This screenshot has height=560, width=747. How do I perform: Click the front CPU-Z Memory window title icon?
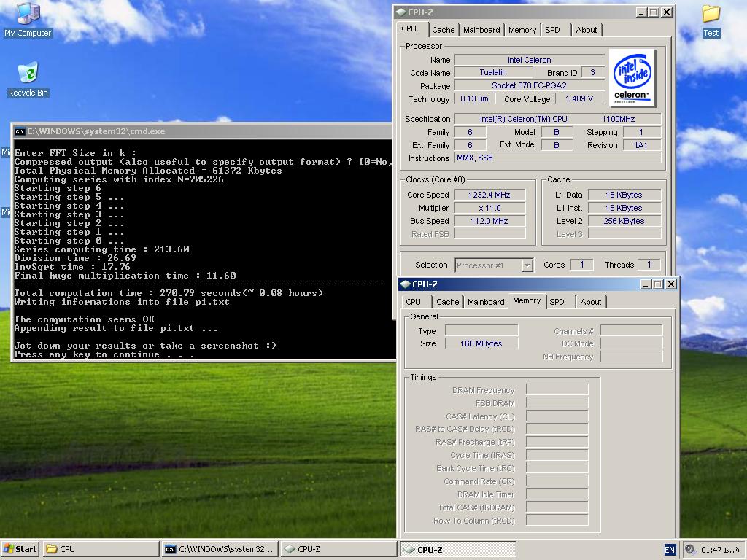pyautogui.click(x=406, y=284)
